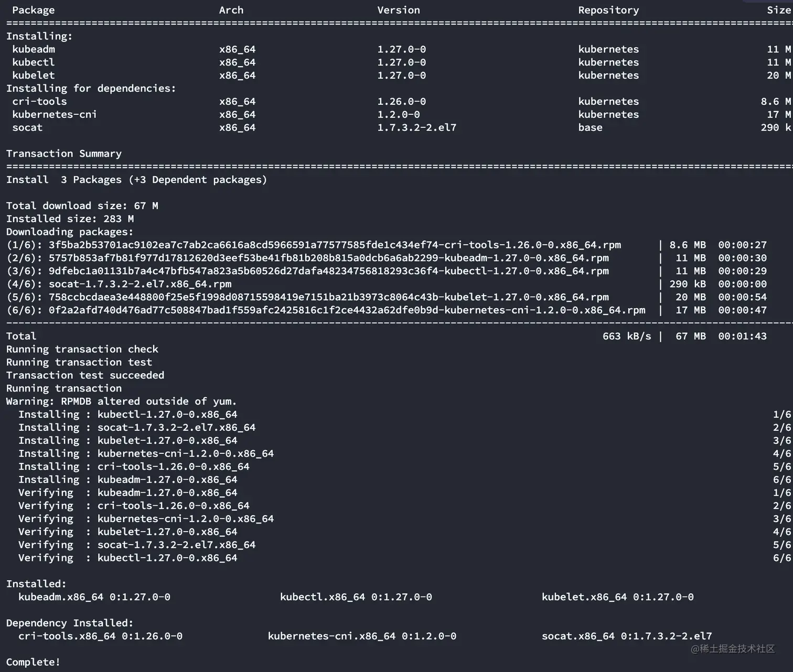
Task: Click the 'Complete!' line
Action: point(33,663)
